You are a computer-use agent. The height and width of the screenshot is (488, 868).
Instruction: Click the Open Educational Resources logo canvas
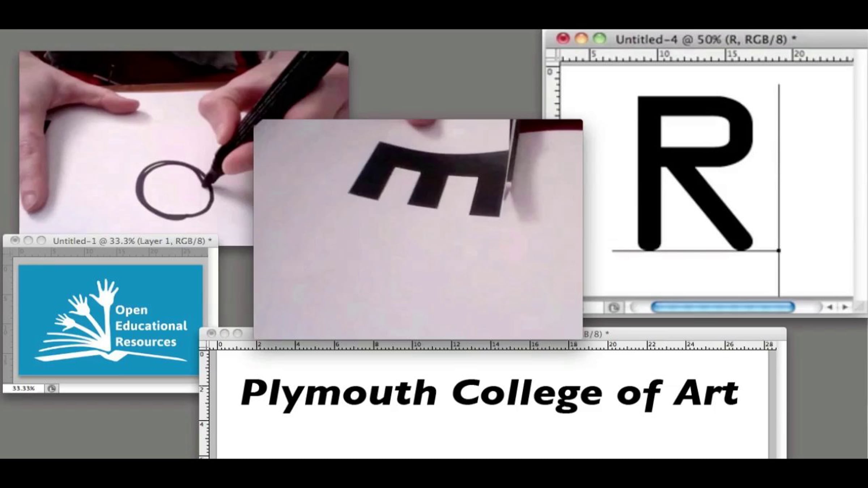(x=110, y=320)
